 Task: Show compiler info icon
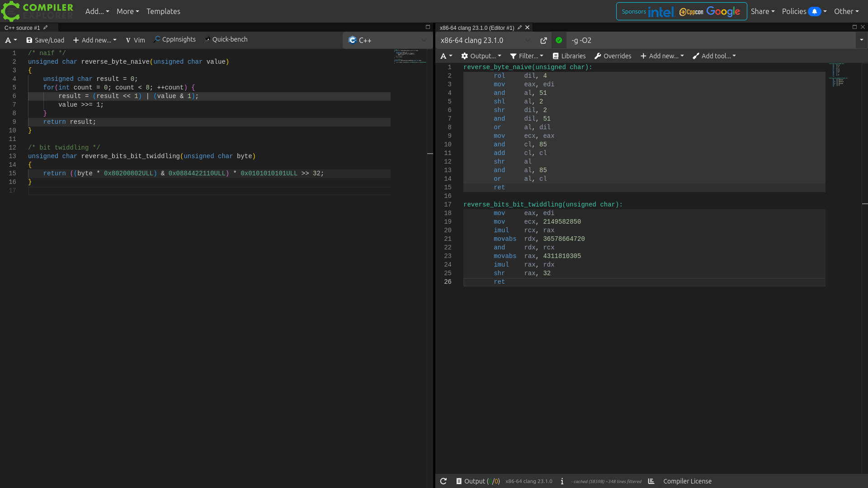(562, 481)
